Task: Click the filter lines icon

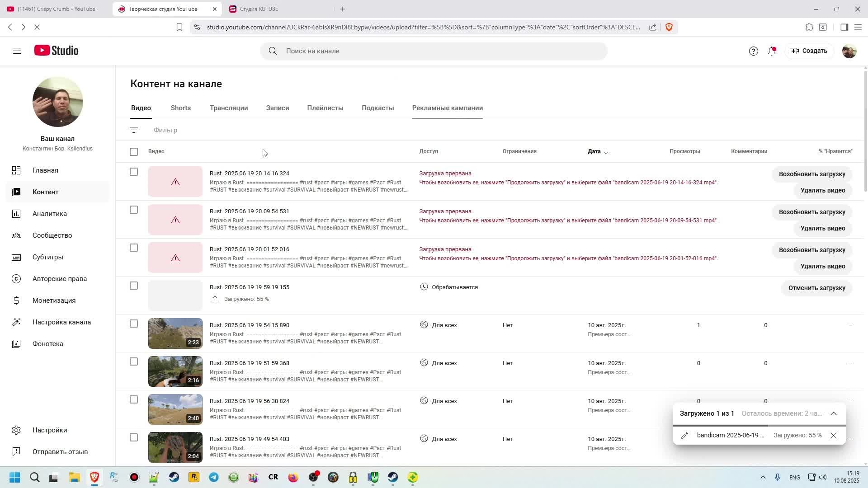Action: coord(133,130)
